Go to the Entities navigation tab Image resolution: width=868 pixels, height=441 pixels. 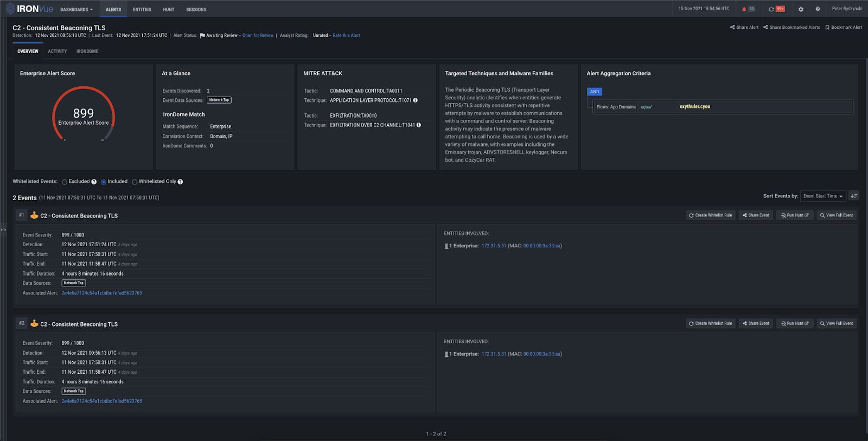pyautogui.click(x=142, y=10)
